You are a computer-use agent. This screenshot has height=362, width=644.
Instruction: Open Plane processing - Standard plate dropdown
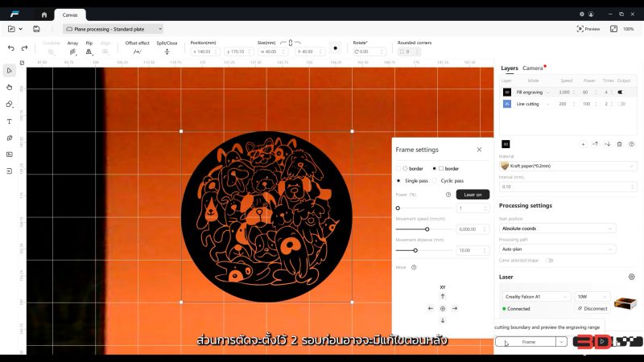(x=114, y=29)
